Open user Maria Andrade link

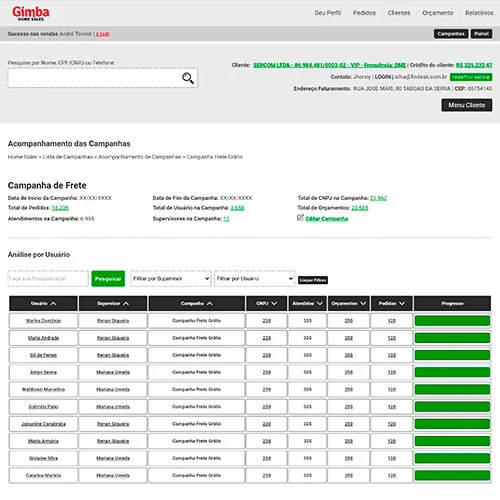(43, 338)
